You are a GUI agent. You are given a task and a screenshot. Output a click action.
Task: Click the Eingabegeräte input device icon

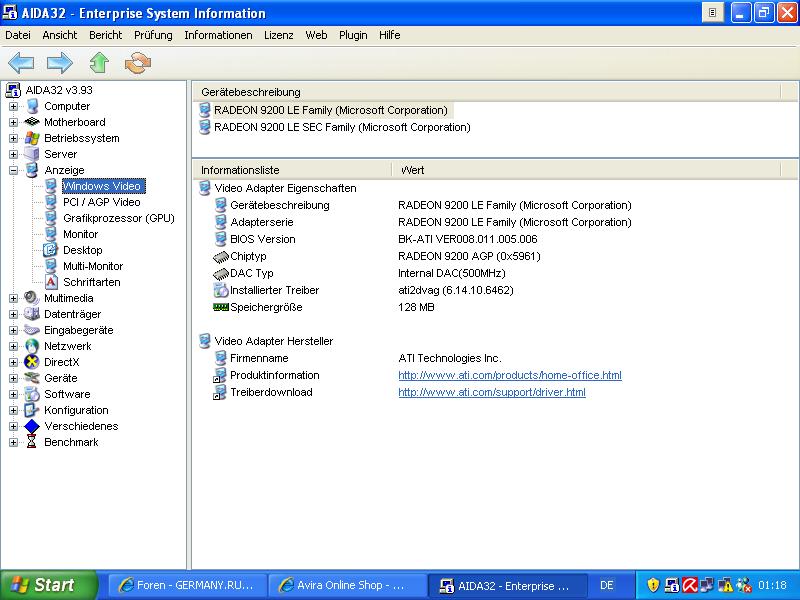click(32, 330)
